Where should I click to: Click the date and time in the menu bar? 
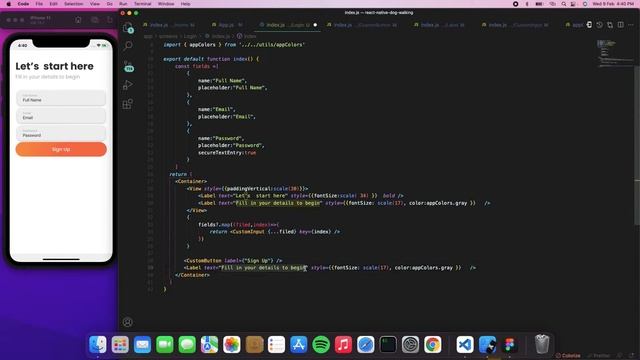click(613, 4)
